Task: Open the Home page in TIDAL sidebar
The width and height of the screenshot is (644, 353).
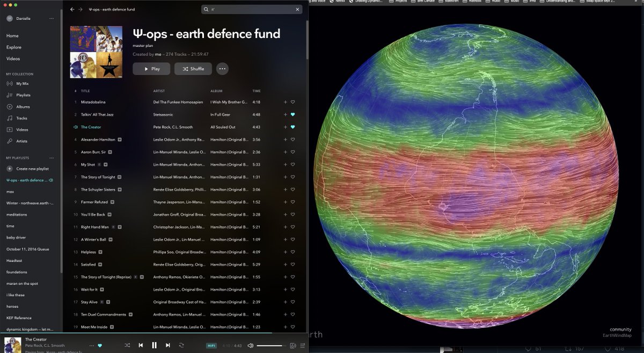Action: pyautogui.click(x=12, y=36)
